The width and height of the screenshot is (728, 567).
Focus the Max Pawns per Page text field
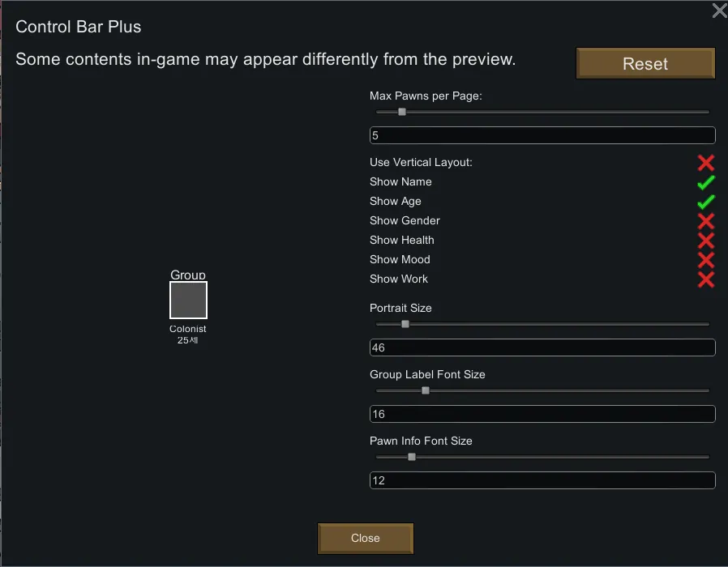click(542, 135)
